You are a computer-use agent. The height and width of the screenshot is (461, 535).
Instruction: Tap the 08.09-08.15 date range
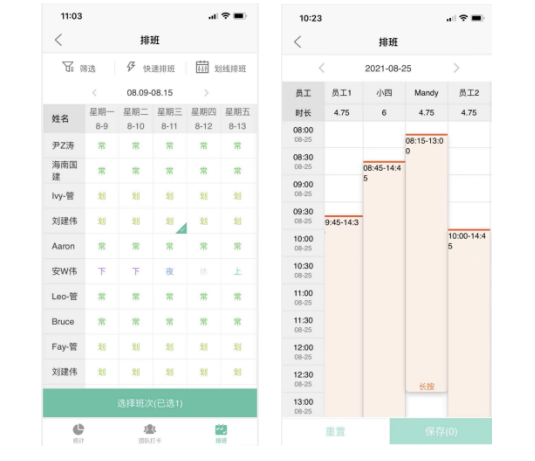pos(150,93)
